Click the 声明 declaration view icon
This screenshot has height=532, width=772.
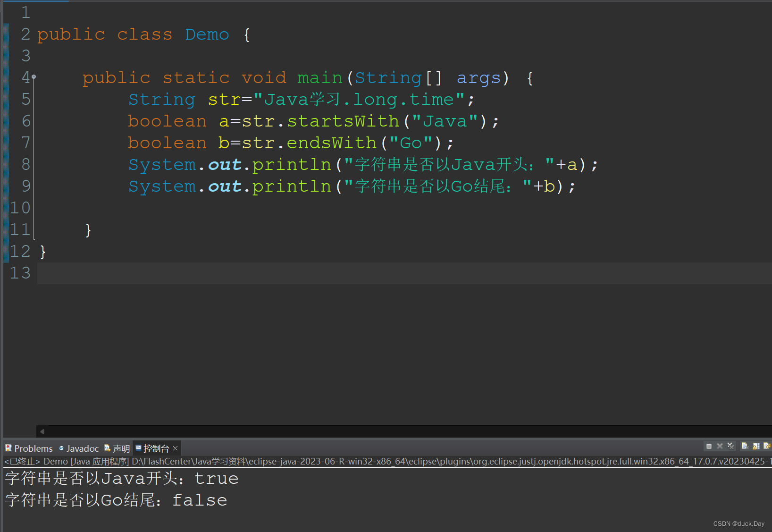pyautogui.click(x=108, y=448)
